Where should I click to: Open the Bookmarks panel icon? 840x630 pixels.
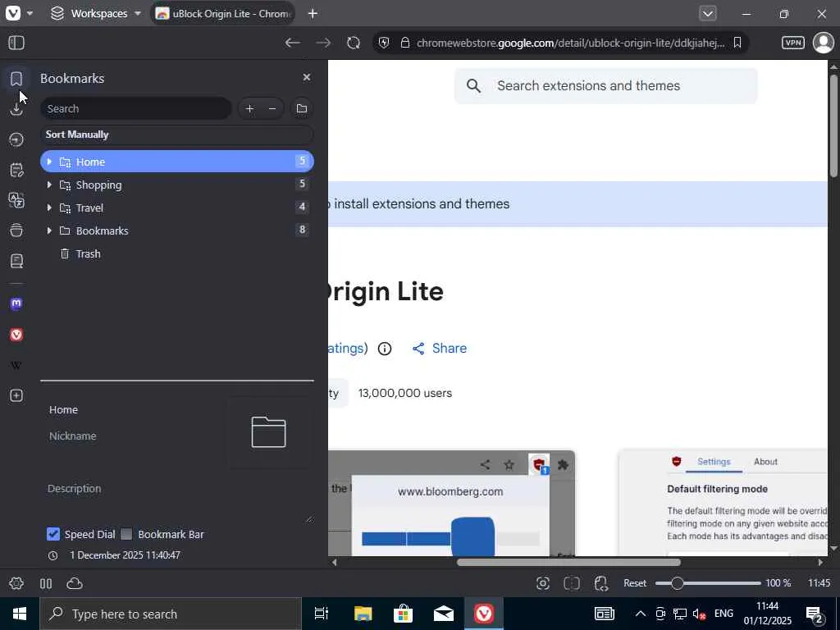coord(16,79)
